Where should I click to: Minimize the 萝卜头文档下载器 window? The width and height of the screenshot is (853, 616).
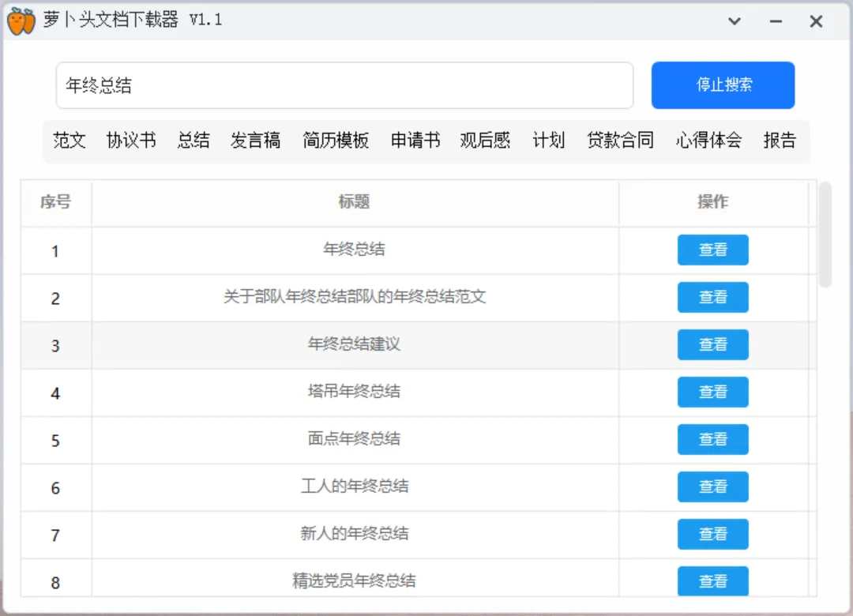pyautogui.click(x=776, y=21)
